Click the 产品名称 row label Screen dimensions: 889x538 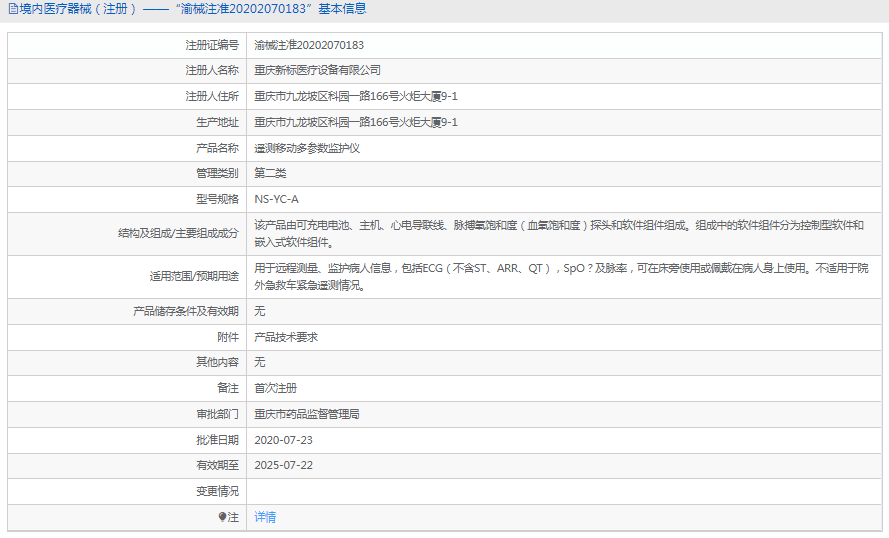pos(218,149)
